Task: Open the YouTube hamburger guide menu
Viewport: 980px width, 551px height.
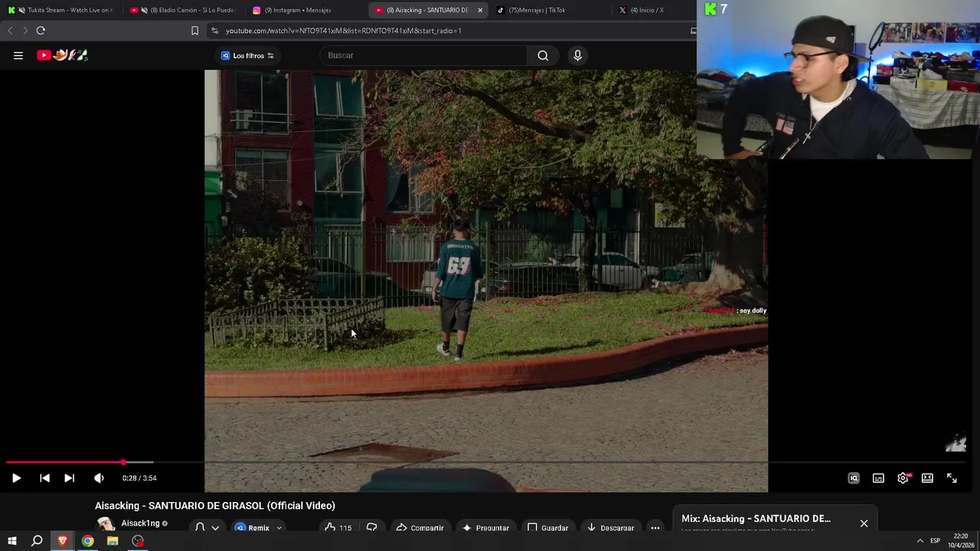Action: click(18, 55)
